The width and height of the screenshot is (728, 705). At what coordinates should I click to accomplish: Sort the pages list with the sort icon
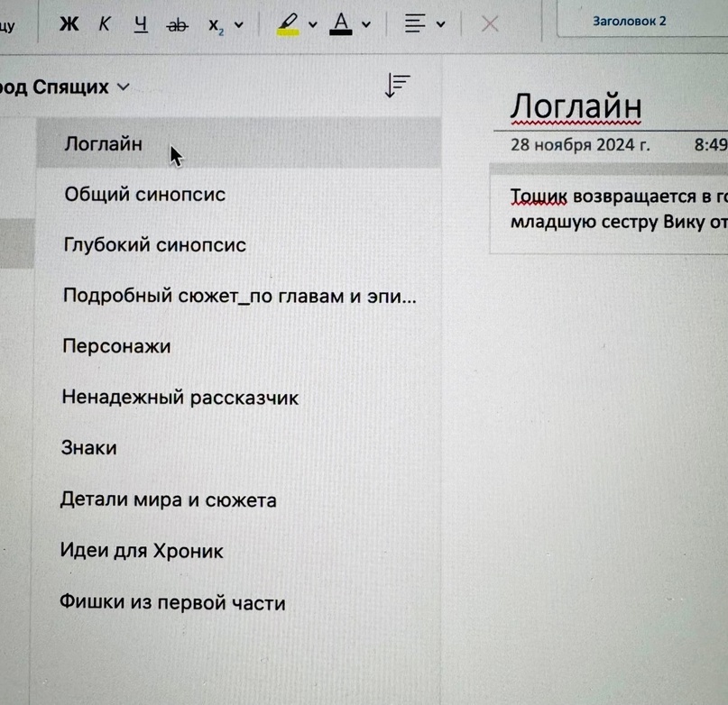396,84
